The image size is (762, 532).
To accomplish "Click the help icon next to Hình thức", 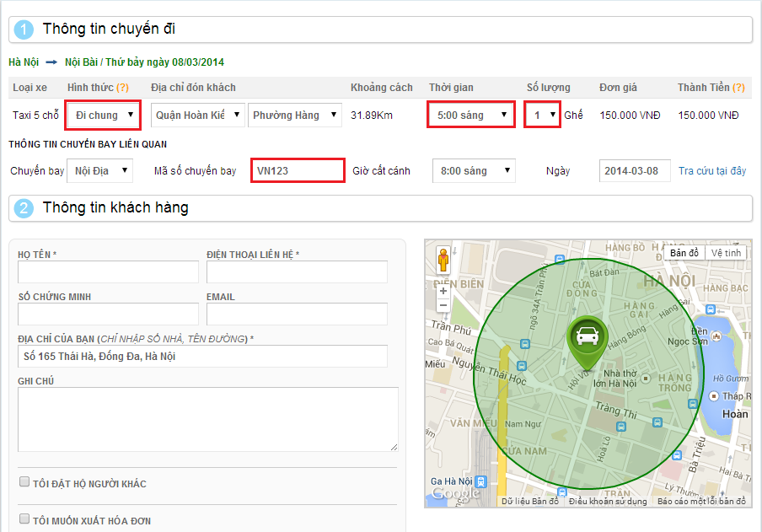I will tap(122, 88).
